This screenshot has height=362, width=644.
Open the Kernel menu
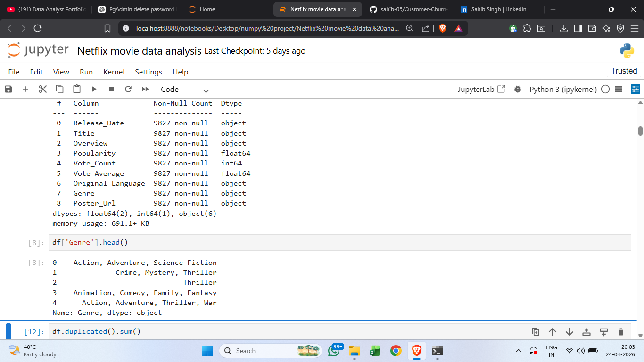coord(114,72)
